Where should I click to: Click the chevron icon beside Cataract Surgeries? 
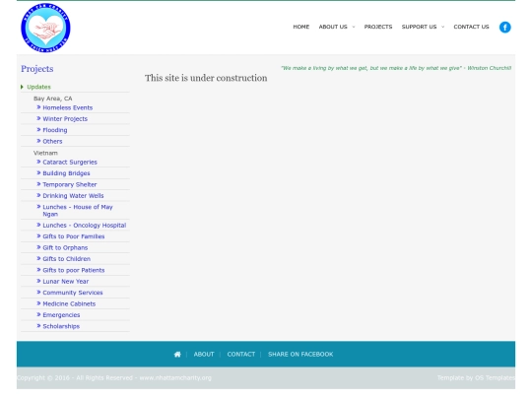[x=38, y=162]
